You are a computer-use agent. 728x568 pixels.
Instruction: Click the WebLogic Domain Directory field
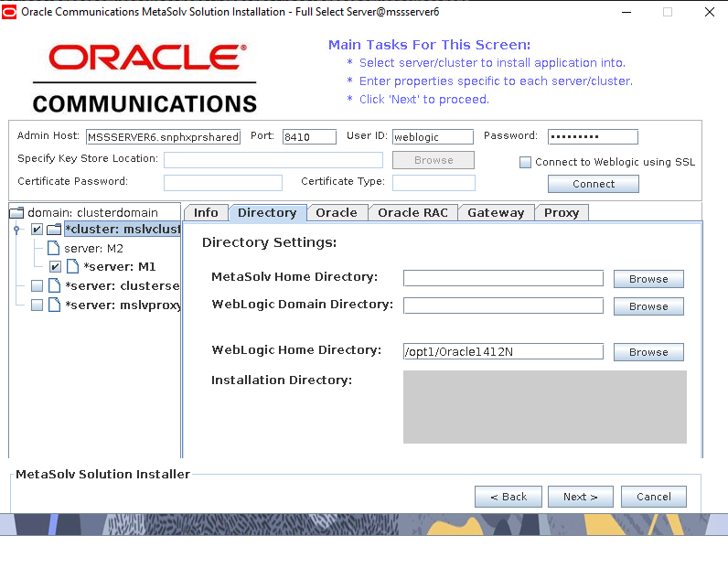coord(503,305)
